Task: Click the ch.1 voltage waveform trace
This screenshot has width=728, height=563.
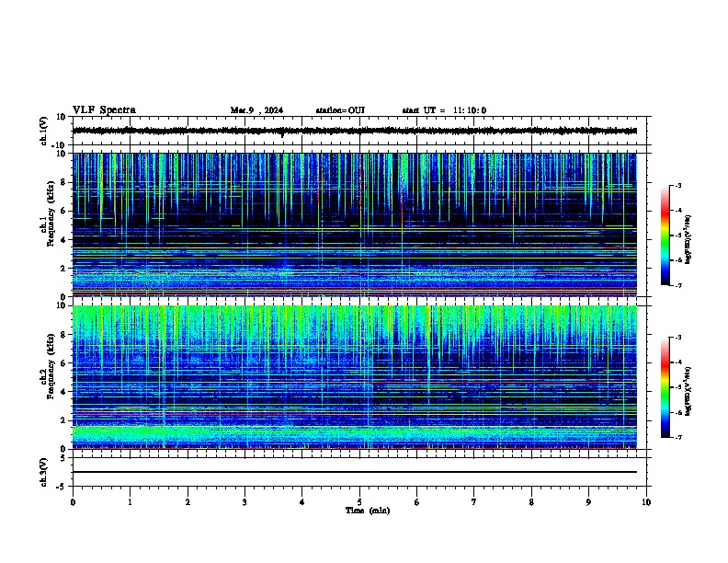Action: (x=355, y=131)
